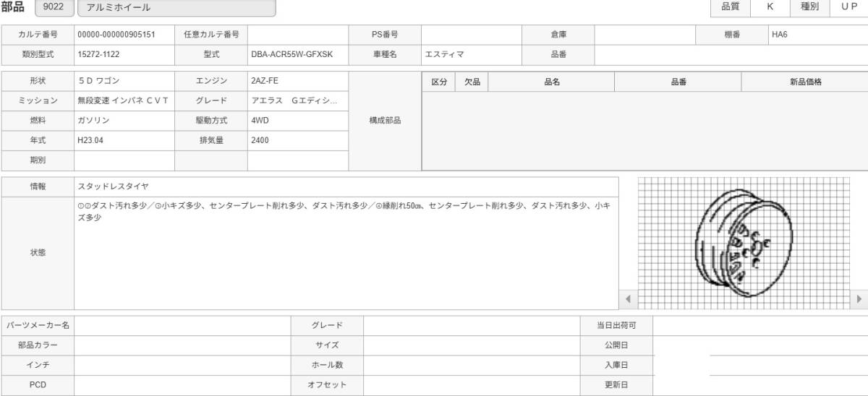The image size is (868, 396).
Task: Click the 公開日 label
Action: (x=616, y=345)
